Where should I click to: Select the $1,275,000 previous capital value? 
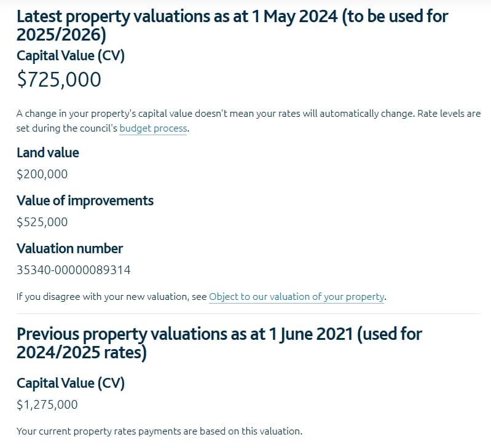click(47, 405)
